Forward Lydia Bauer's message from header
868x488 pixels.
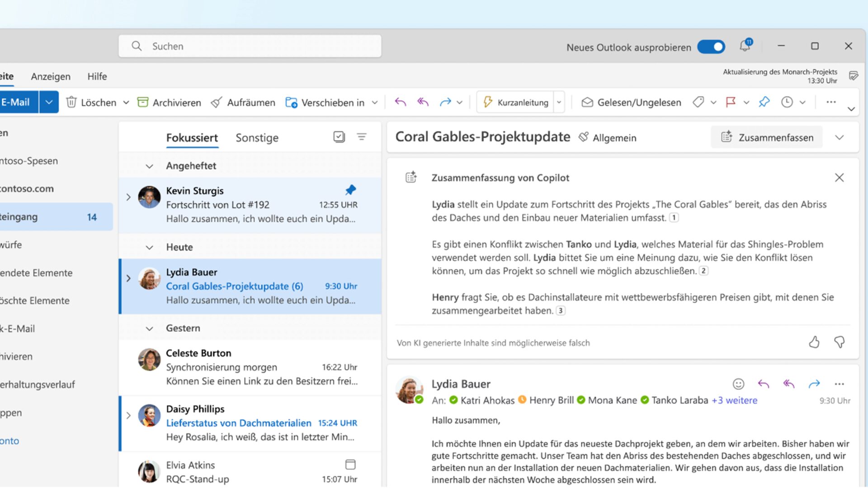click(814, 384)
